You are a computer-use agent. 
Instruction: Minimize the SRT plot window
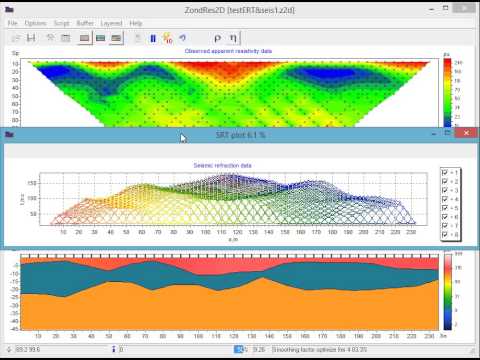pos(434,134)
